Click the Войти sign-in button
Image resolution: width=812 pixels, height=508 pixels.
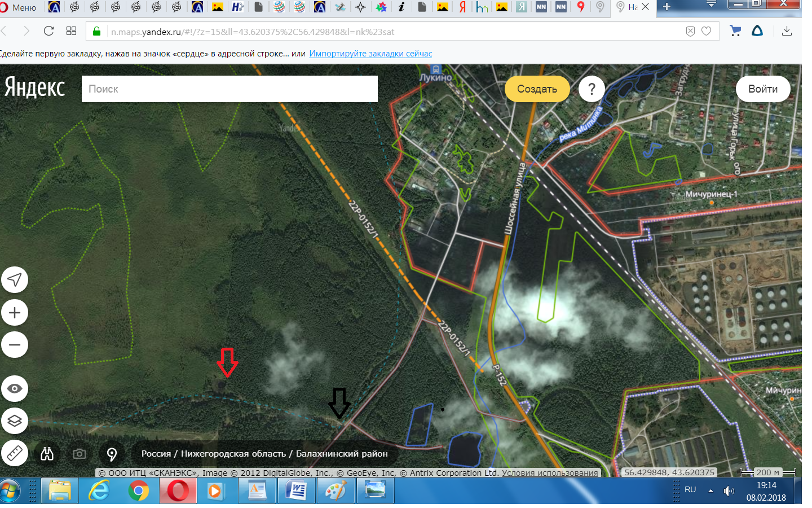point(762,89)
